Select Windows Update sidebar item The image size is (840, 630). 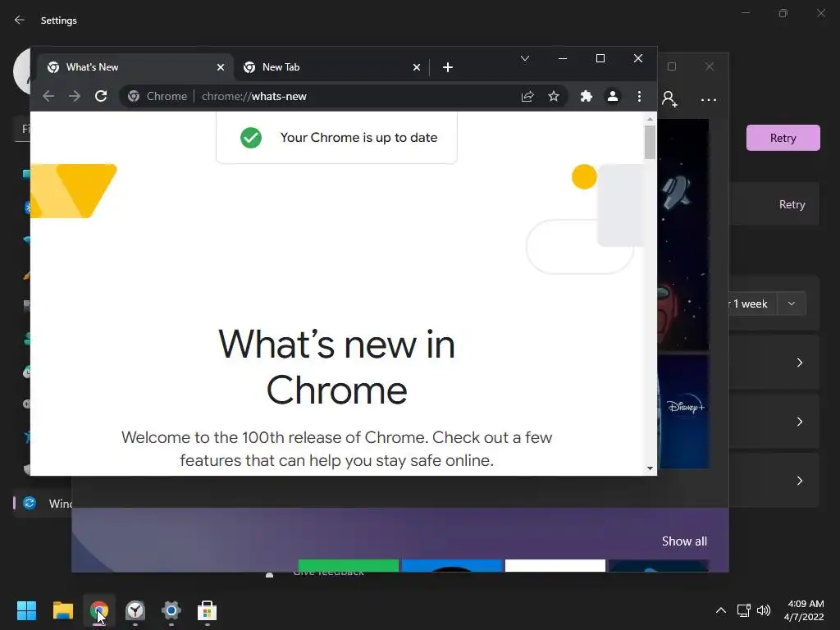pyautogui.click(x=43, y=504)
